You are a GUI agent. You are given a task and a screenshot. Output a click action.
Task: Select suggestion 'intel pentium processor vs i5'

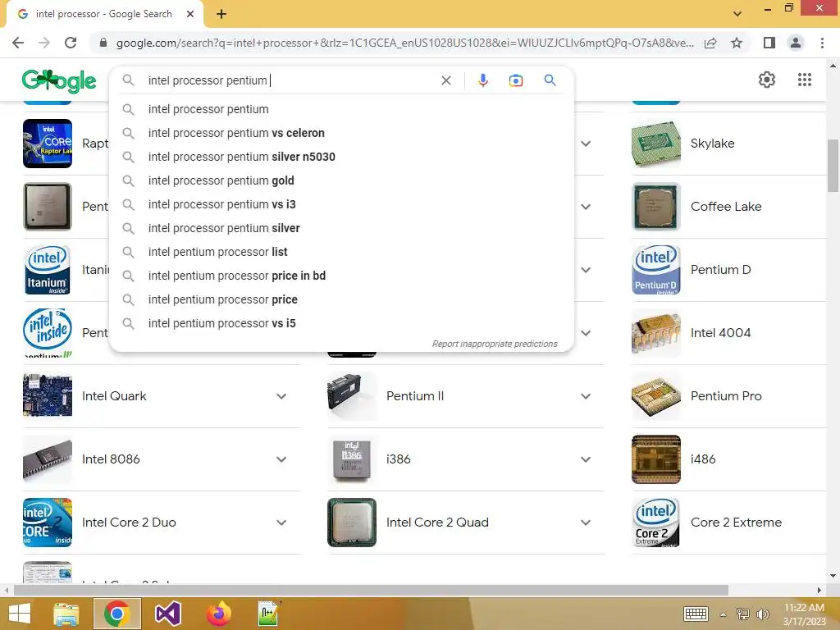(x=341, y=323)
